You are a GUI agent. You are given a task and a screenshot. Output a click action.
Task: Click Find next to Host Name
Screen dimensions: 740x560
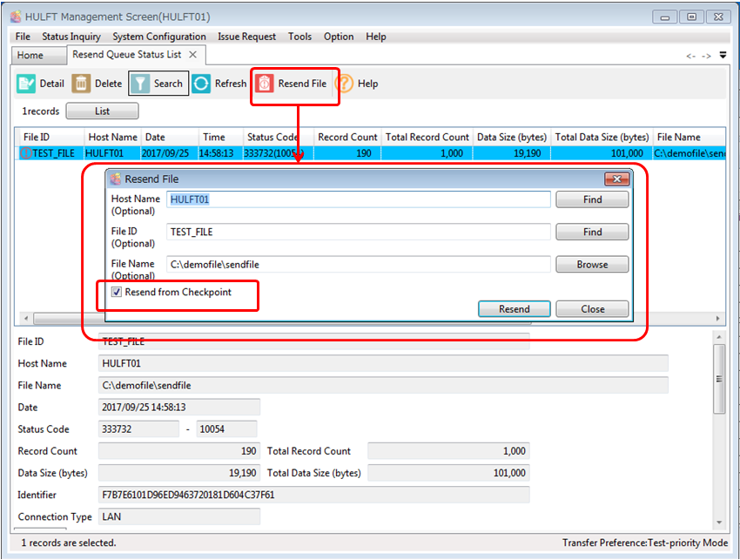point(592,199)
